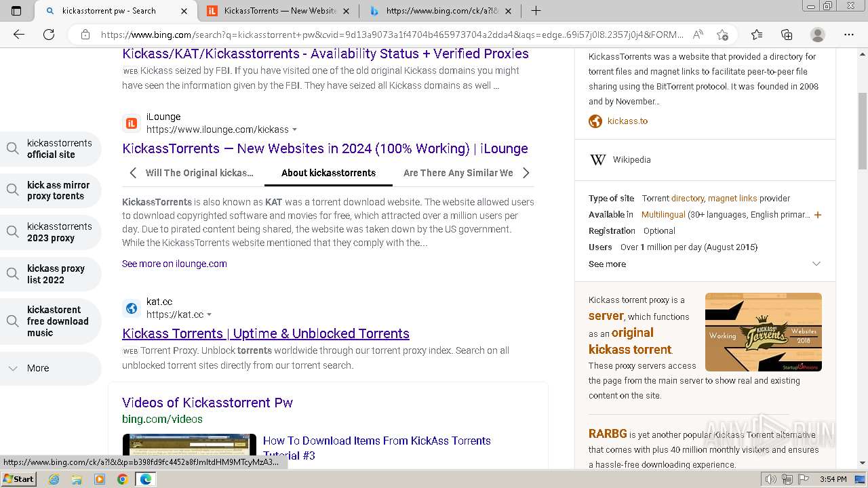Show previous iLounge section with left chevron
This screenshot has width=868, height=488.
[133, 173]
